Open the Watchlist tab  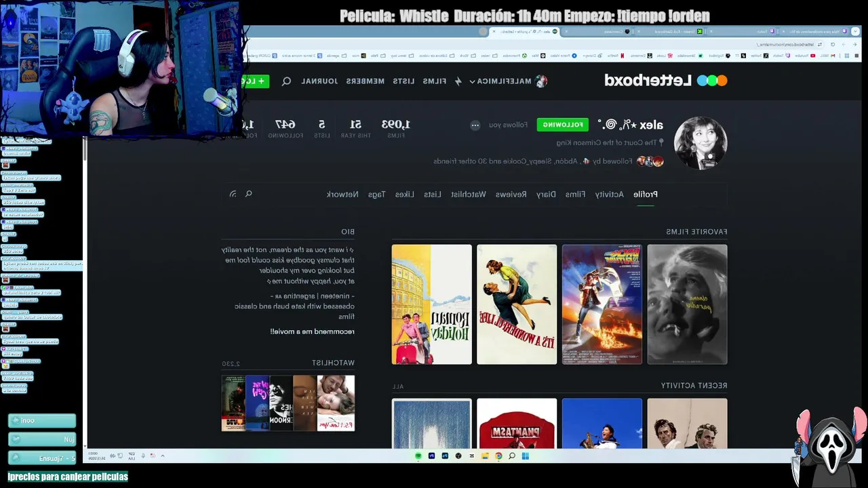coord(469,195)
